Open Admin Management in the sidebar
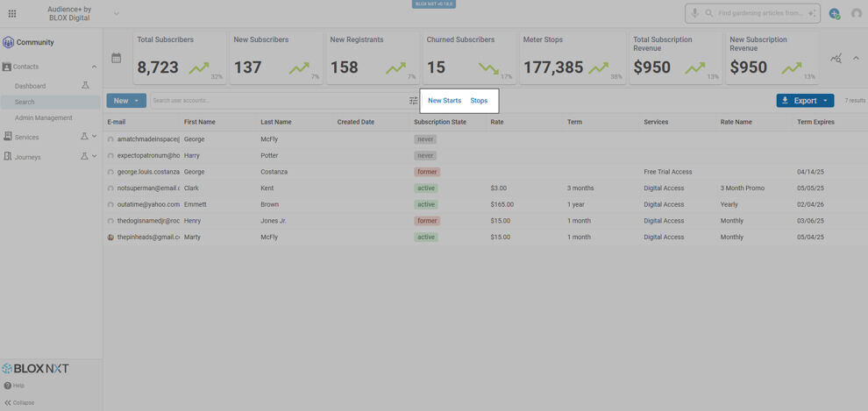The image size is (868, 411). [44, 117]
